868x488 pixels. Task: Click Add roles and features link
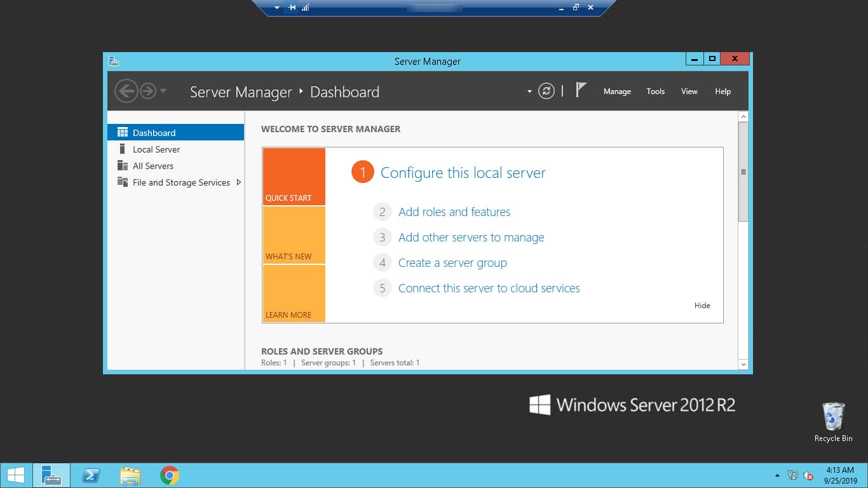[454, 212]
